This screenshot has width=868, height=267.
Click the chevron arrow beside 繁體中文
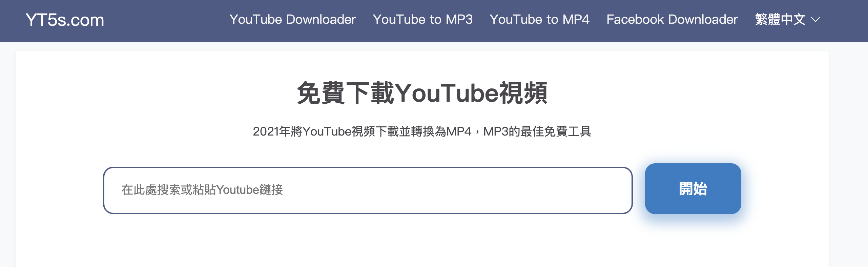(x=815, y=20)
